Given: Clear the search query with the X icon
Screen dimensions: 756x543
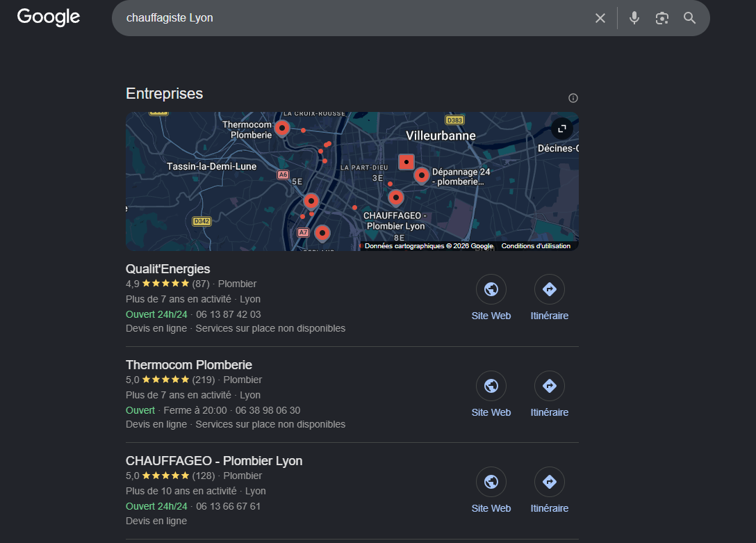Looking at the screenshot, I should tap(600, 18).
